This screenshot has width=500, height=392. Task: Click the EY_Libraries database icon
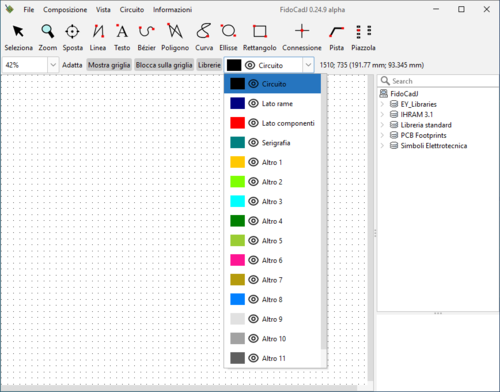tap(394, 104)
